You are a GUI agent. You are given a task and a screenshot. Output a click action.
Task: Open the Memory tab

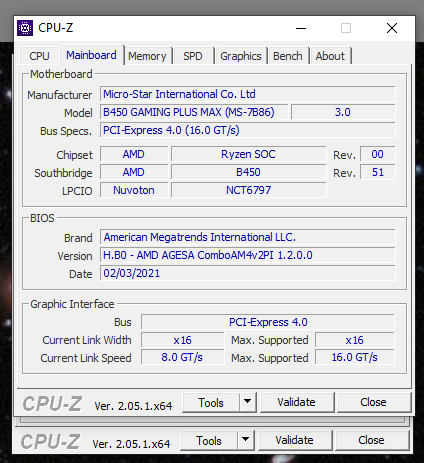pos(147,56)
